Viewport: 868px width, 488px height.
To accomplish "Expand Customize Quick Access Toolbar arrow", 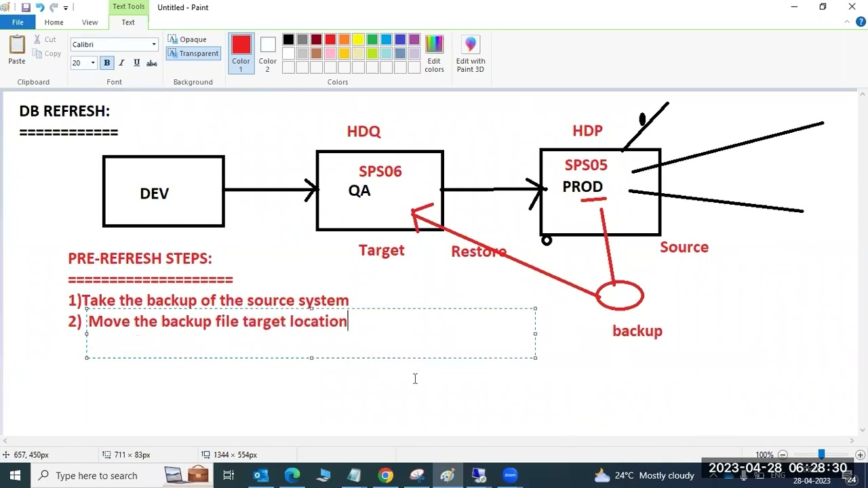I will point(66,7).
